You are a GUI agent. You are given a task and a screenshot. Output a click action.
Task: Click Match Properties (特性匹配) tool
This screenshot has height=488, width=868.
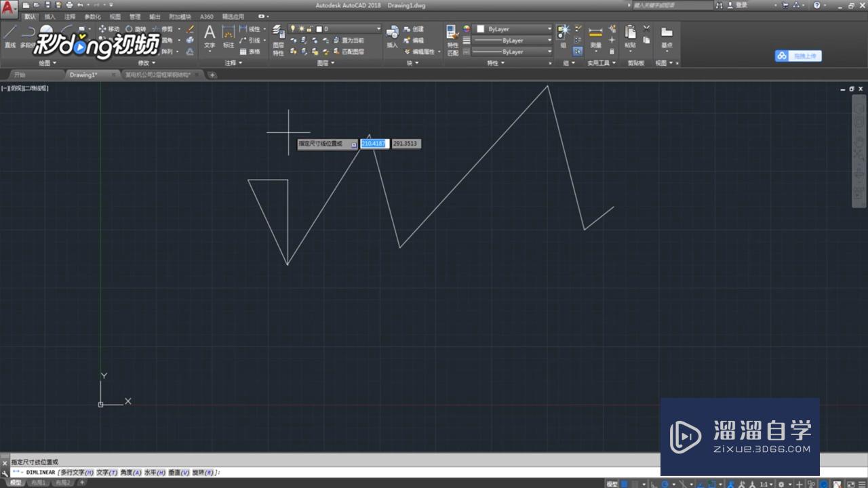(x=452, y=41)
